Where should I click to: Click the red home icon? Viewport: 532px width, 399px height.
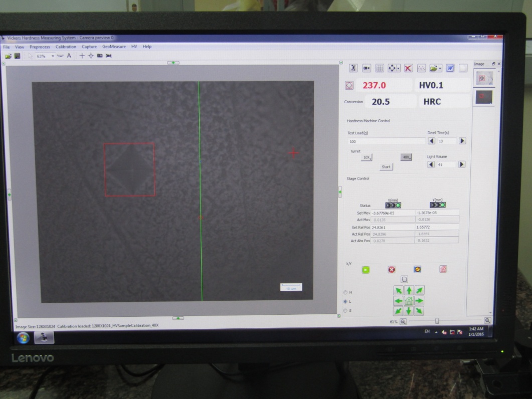click(443, 269)
